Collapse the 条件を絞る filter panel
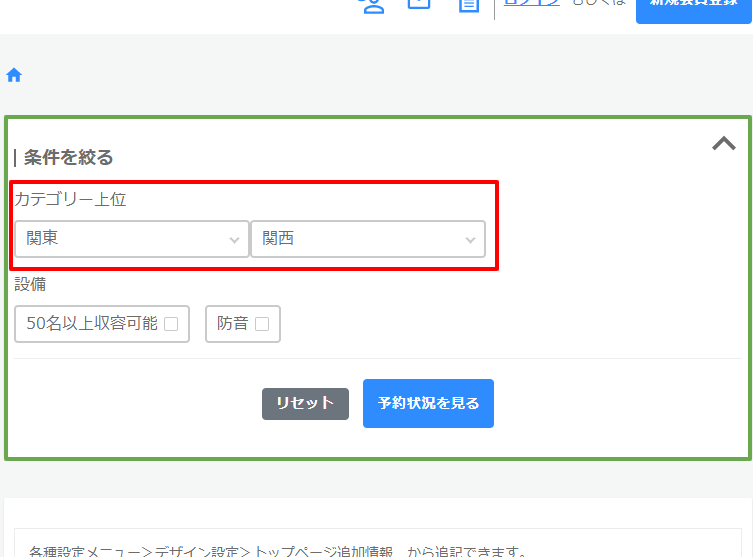Image resolution: width=753 pixels, height=557 pixels. [x=723, y=144]
